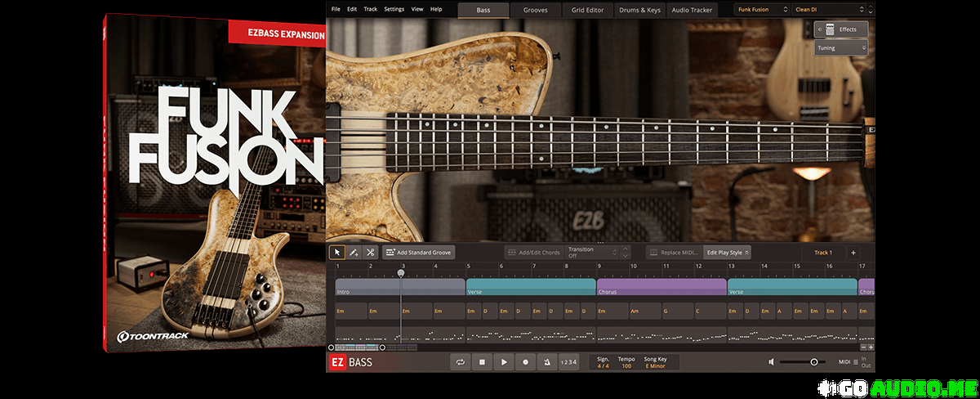Screen dimensions: 980x399
Task: Switch to the Bass tab
Action: pyautogui.click(x=483, y=10)
